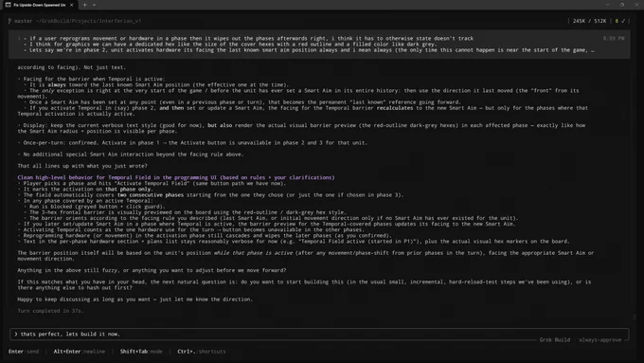Maximize the terminal window
644x363 pixels.
pyautogui.click(x=622, y=5)
